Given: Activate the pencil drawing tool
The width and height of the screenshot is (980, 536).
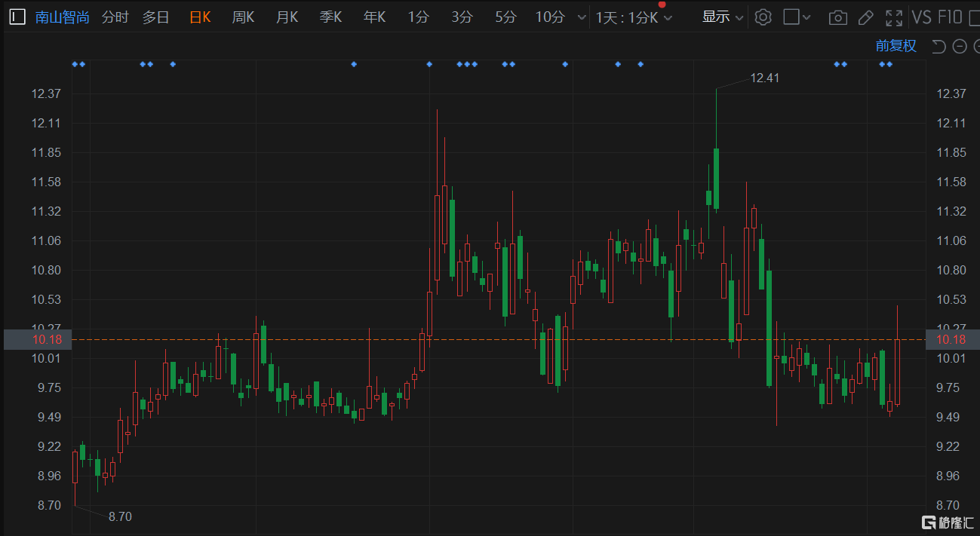Looking at the screenshot, I should 866,18.
